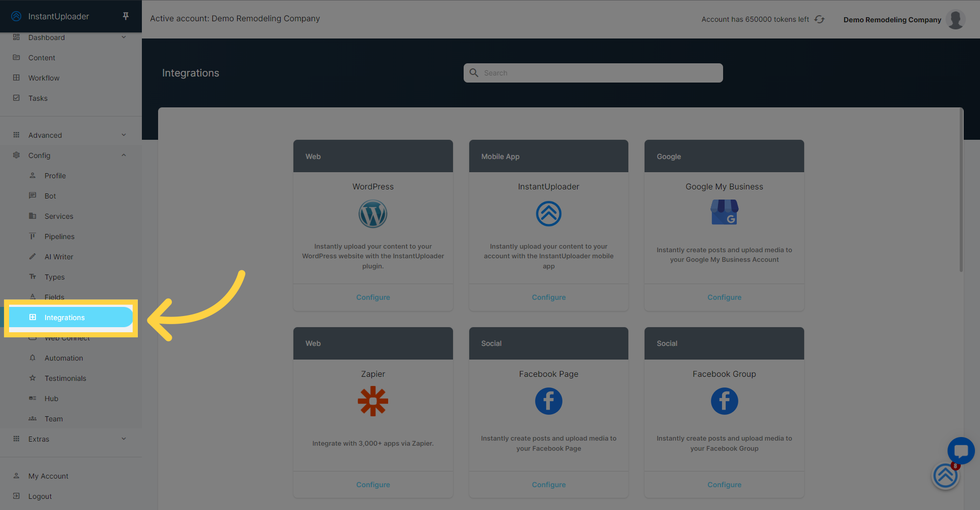
Task: Configure the Facebook Group integration
Action: pos(724,485)
